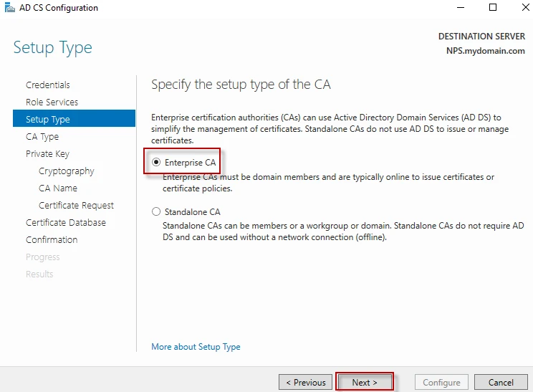Click the Cancel button
The height and width of the screenshot is (392, 533).
[x=500, y=383]
